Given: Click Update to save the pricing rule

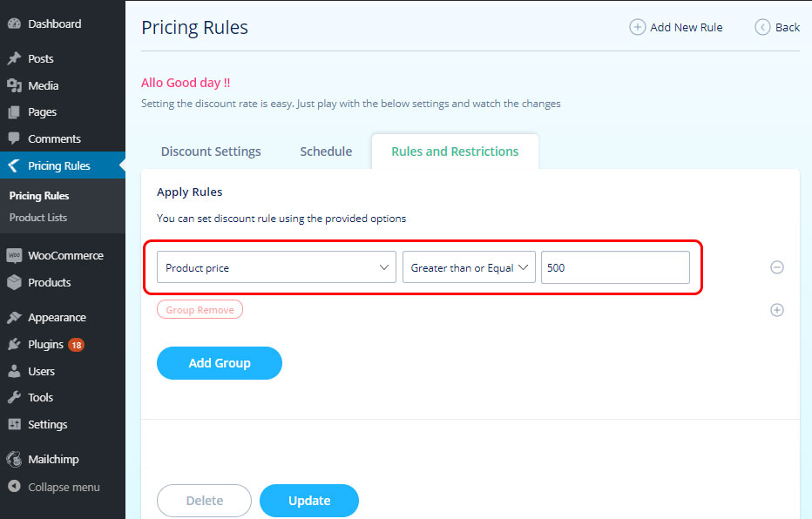Looking at the screenshot, I should coord(308,501).
